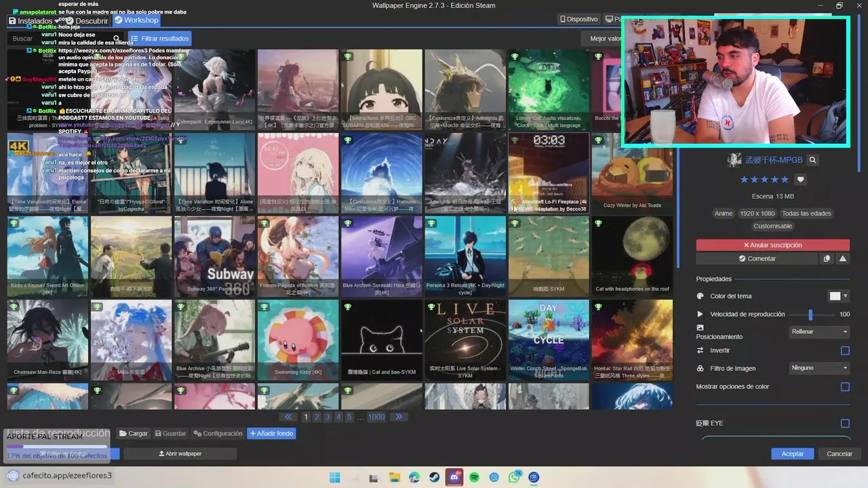Screen dimensions: 868x488
Task: Click the 1920 x 1080 resolution tag
Action: (757, 213)
